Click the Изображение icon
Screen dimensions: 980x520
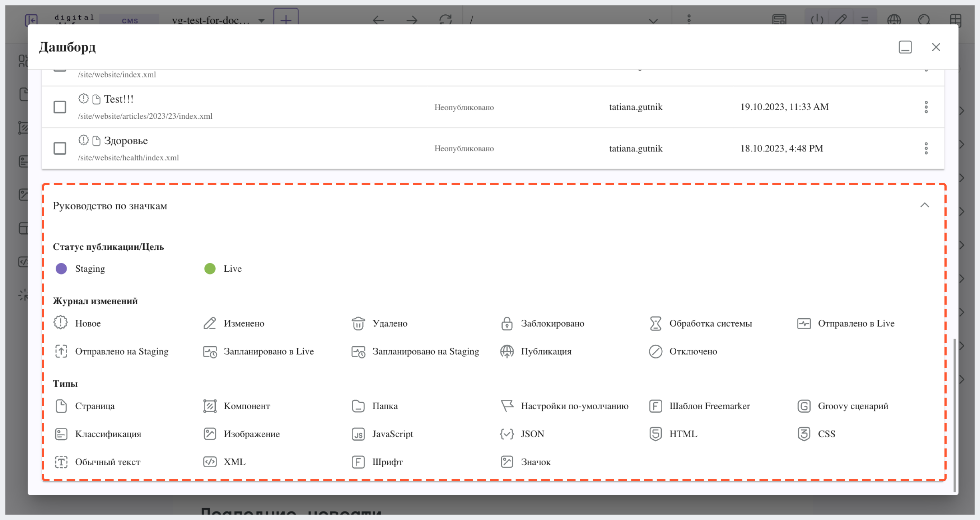[210, 434]
